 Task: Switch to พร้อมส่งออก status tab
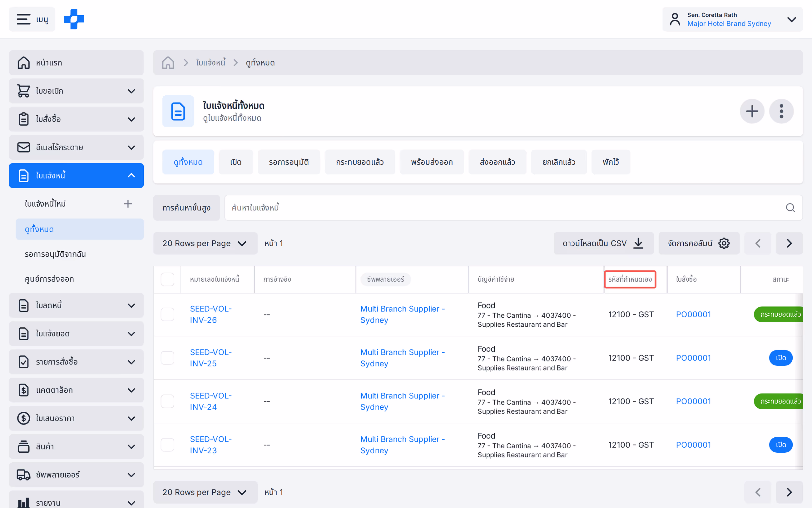point(432,162)
